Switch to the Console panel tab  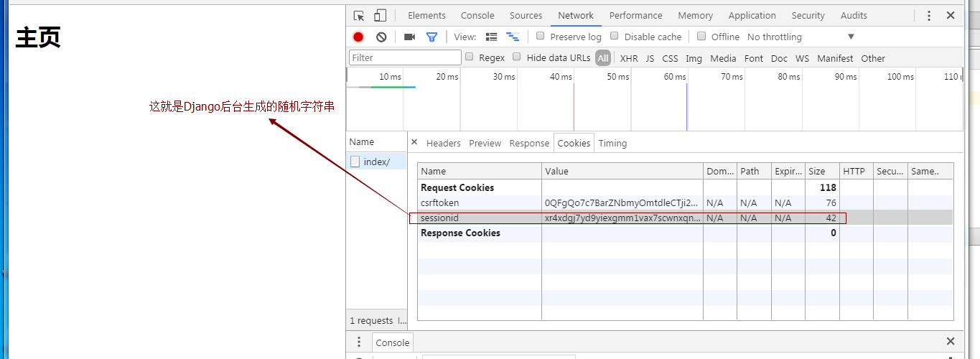coord(477,16)
